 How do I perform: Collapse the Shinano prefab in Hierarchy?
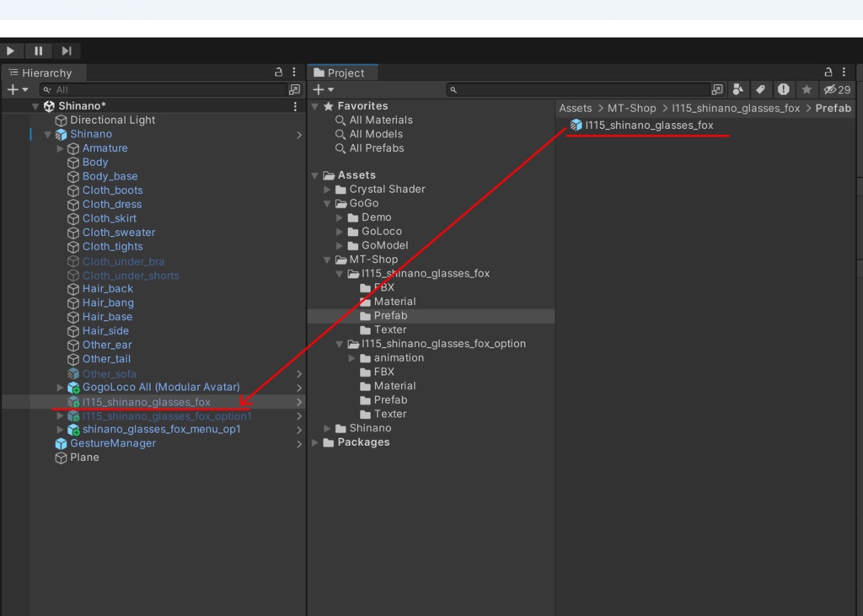pyautogui.click(x=48, y=134)
